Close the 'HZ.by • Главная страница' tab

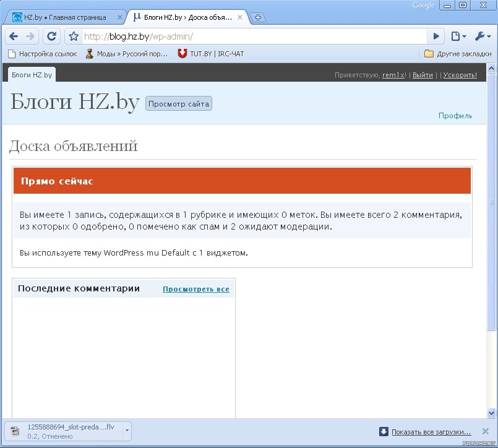[x=120, y=17]
